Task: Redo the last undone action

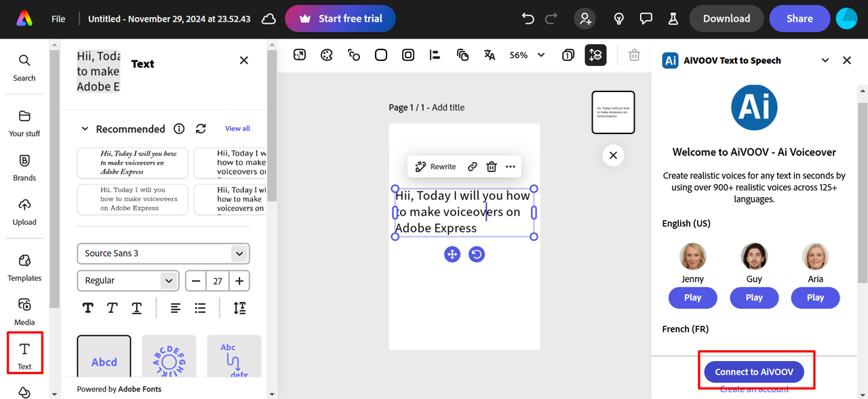Action: [x=551, y=19]
